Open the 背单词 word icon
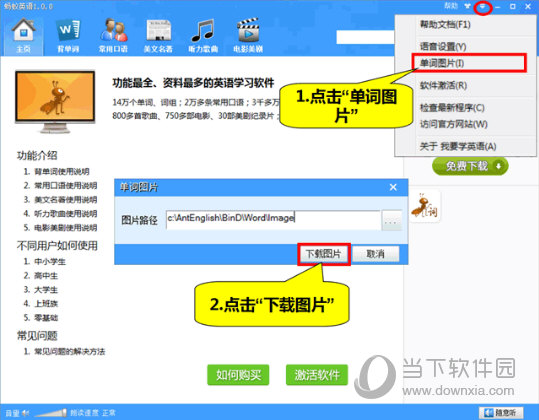This screenshot has height=420, width=539. 68,36
